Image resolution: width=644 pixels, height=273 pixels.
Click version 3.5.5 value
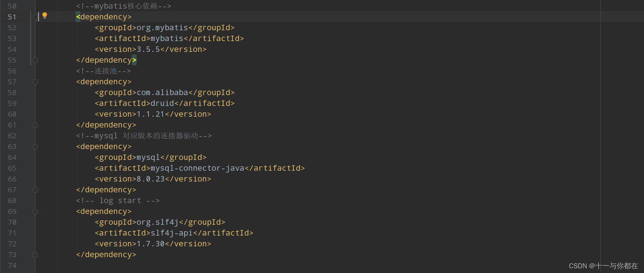tap(148, 49)
